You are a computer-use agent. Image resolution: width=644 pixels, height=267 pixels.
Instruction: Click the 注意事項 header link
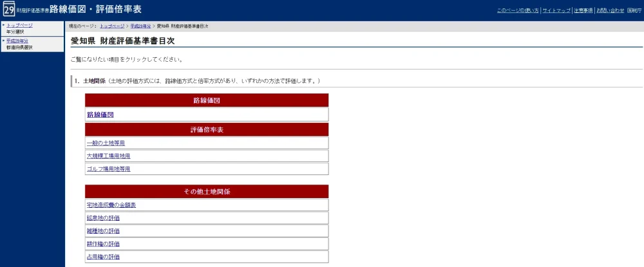(583, 11)
